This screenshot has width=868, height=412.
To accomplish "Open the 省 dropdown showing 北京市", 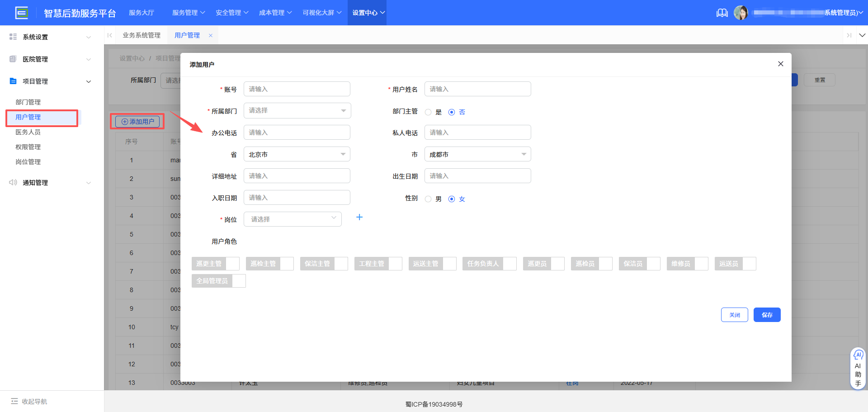I will coord(297,154).
